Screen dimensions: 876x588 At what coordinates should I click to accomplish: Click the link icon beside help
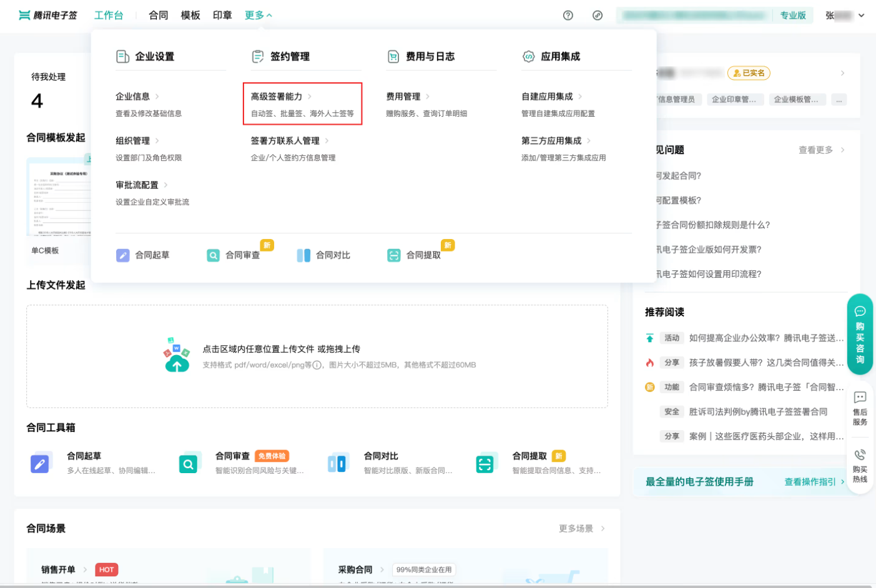pos(598,15)
